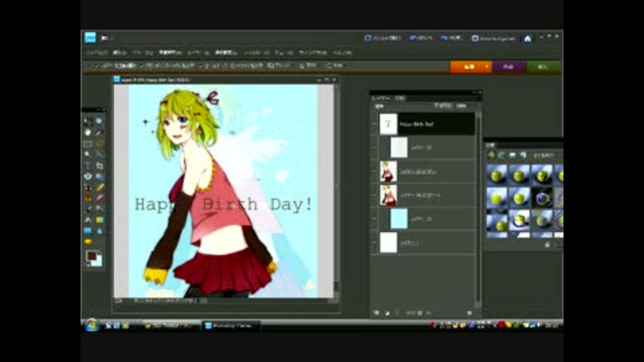644x362 pixels.
Task: Open the dropdown beside the app logo
Action: tap(107, 38)
